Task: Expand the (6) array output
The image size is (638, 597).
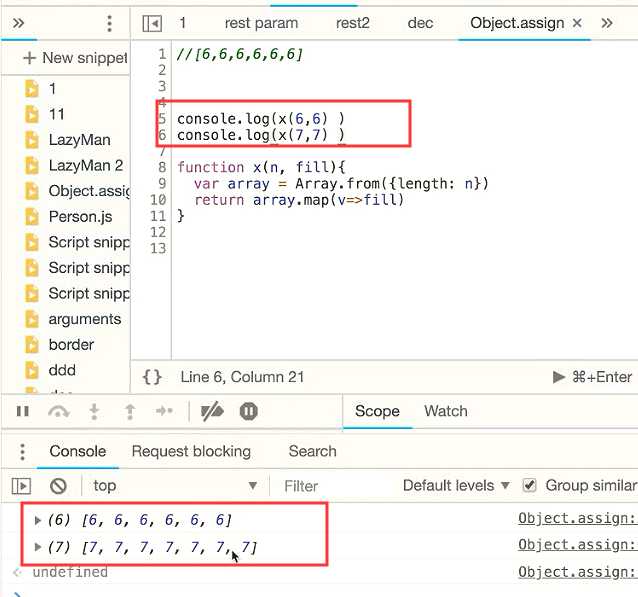Action: click(x=37, y=520)
